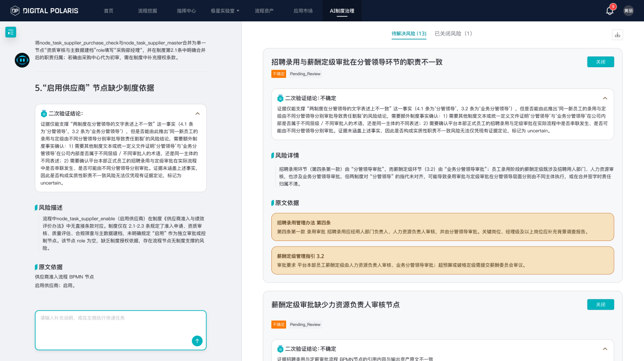Click the notification badge count
This screenshot has width=644, height=361.
pos(613,7)
